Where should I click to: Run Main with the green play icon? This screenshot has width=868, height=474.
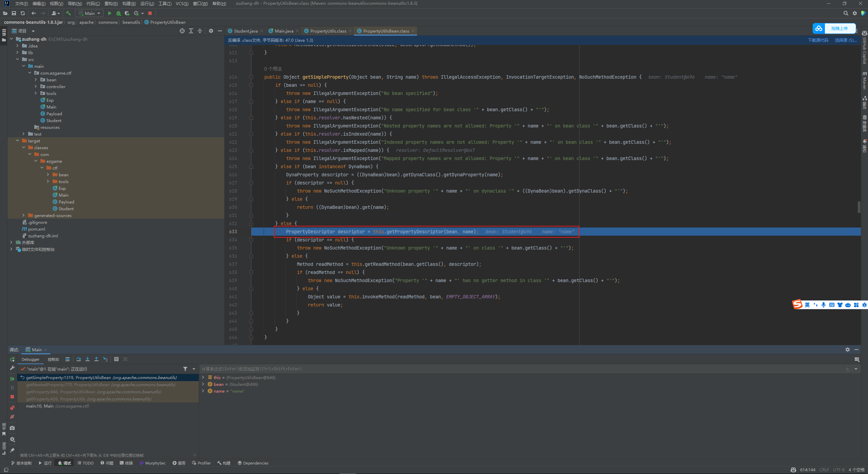(110, 13)
